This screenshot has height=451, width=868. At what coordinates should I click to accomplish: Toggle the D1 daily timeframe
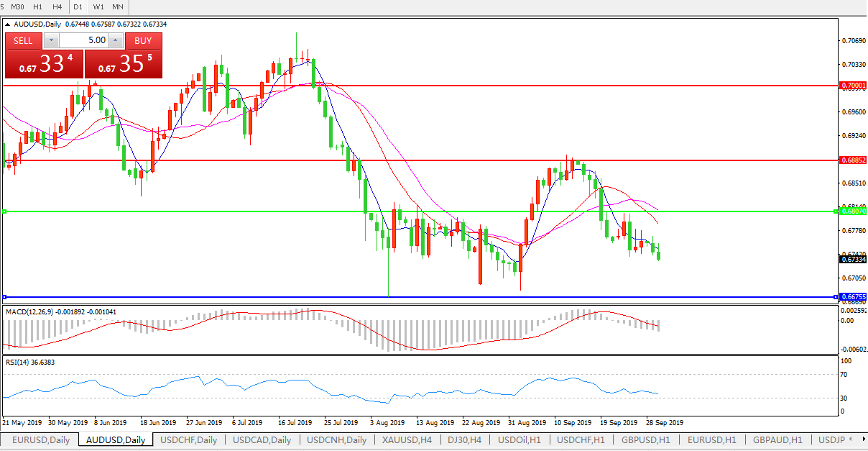pos(78,6)
